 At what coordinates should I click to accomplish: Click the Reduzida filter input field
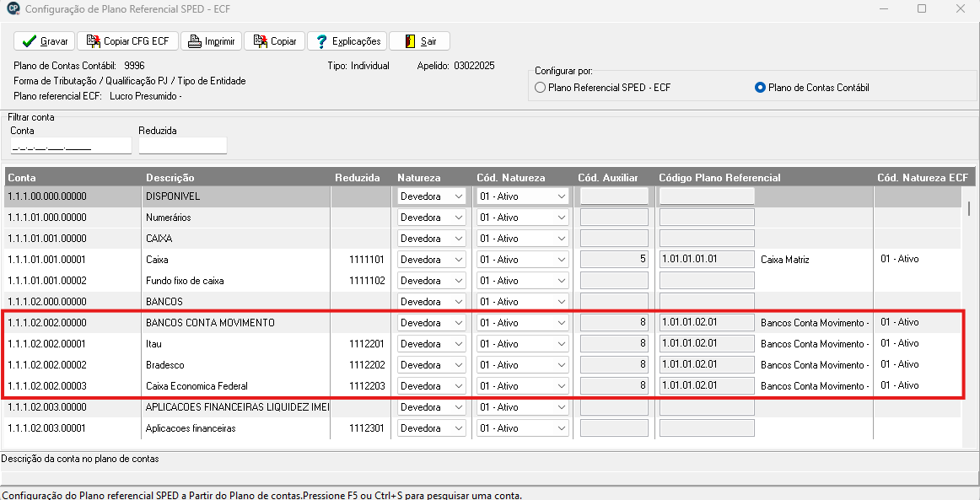pyautogui.click(x=182, y=146)
